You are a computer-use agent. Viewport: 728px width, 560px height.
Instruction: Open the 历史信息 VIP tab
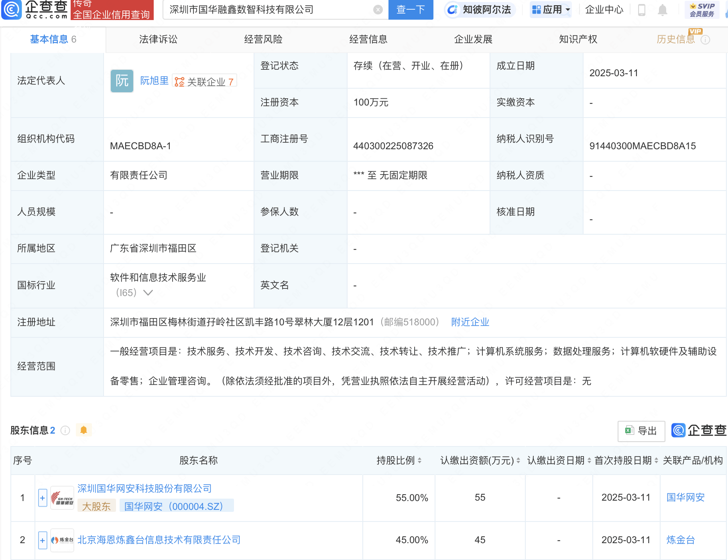click(676, 39)
